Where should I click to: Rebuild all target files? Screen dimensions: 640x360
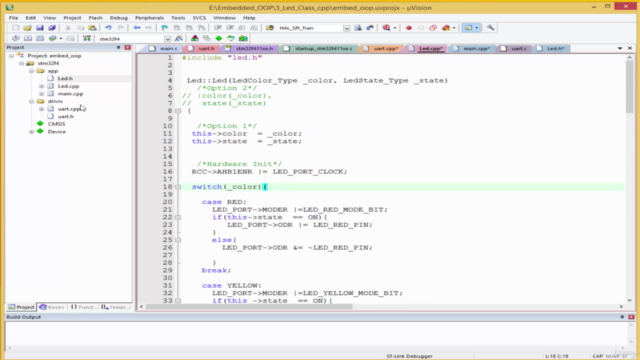(x=40, y=38)
